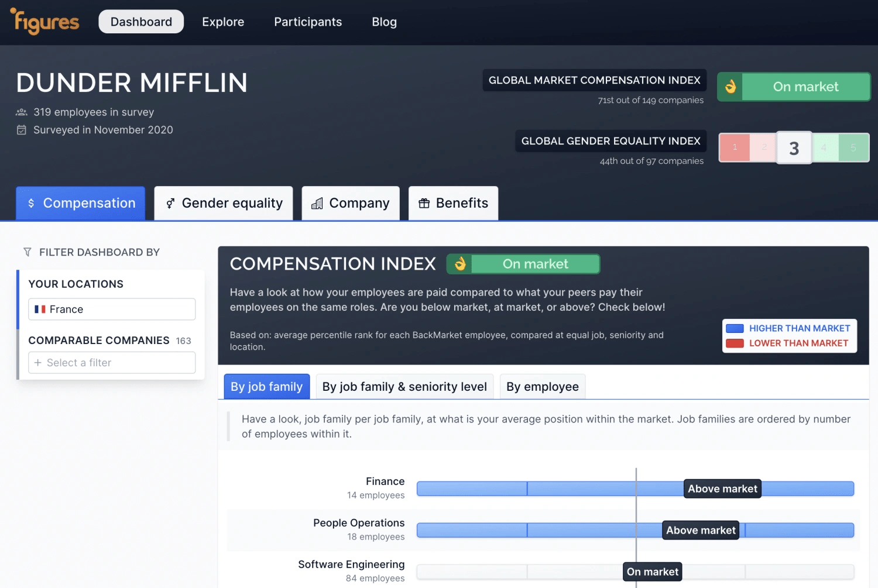
Task: Click the Blog link
Action: (384, 22)
